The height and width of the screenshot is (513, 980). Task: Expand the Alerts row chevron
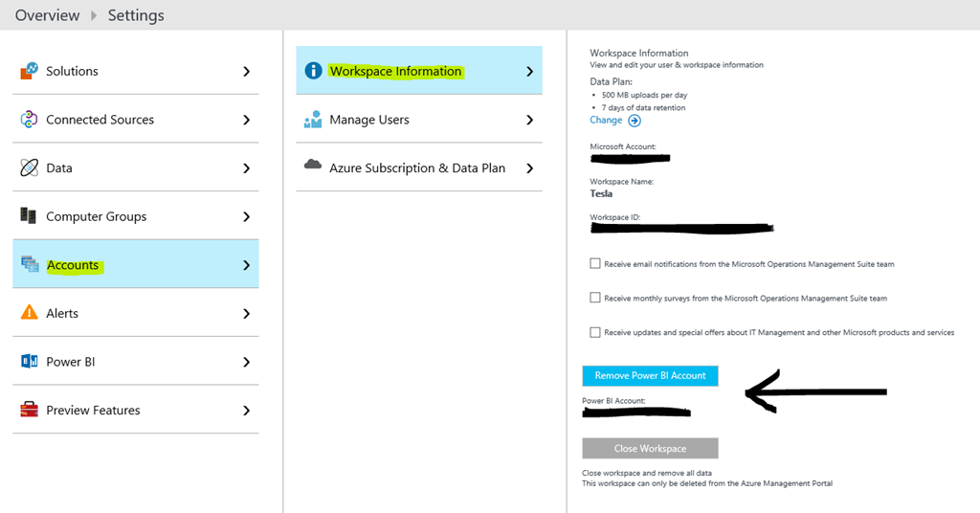(x=246, y=313)
